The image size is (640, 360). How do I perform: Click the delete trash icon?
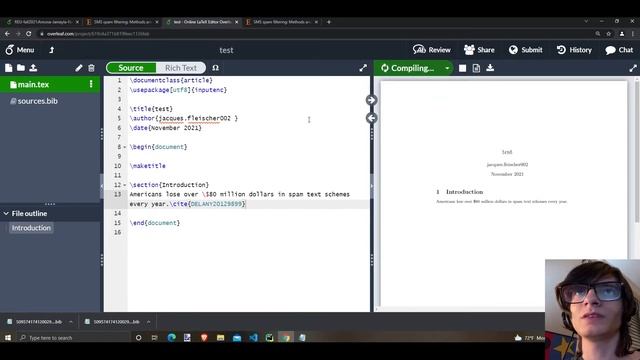(91, 68)
